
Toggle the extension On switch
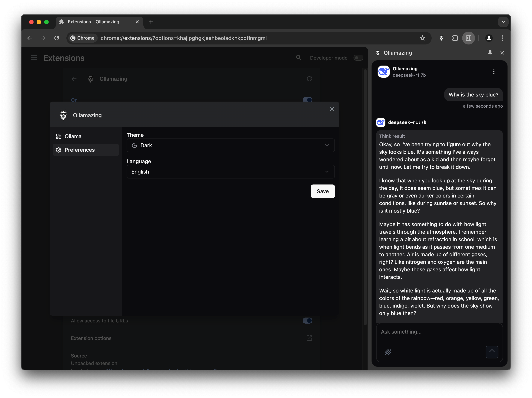[307, 99]
